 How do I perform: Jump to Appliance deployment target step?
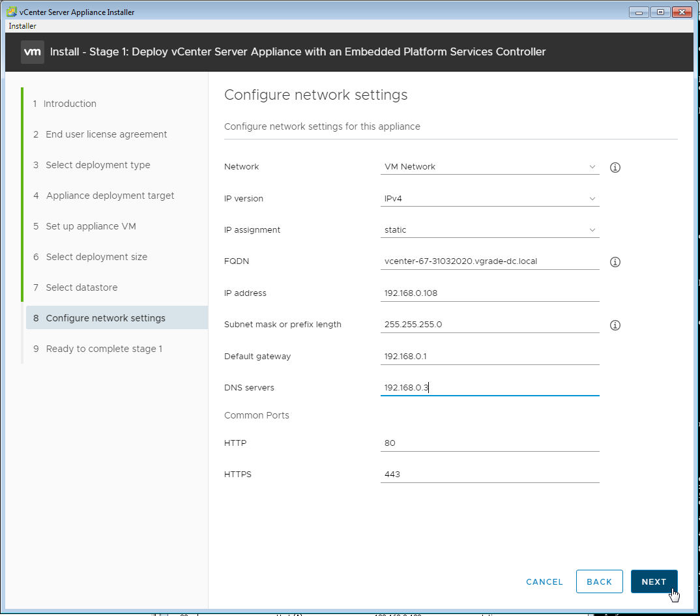tap(110, 196)
